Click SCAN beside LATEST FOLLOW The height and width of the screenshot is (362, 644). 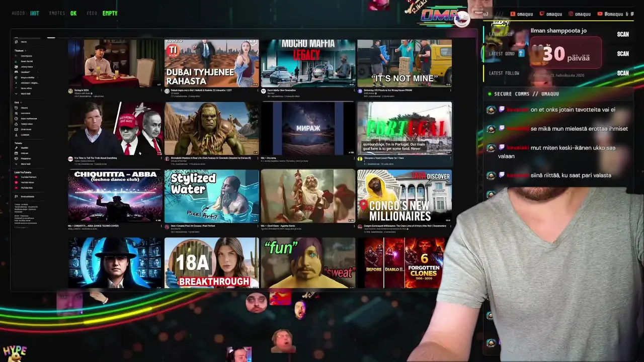623,73
